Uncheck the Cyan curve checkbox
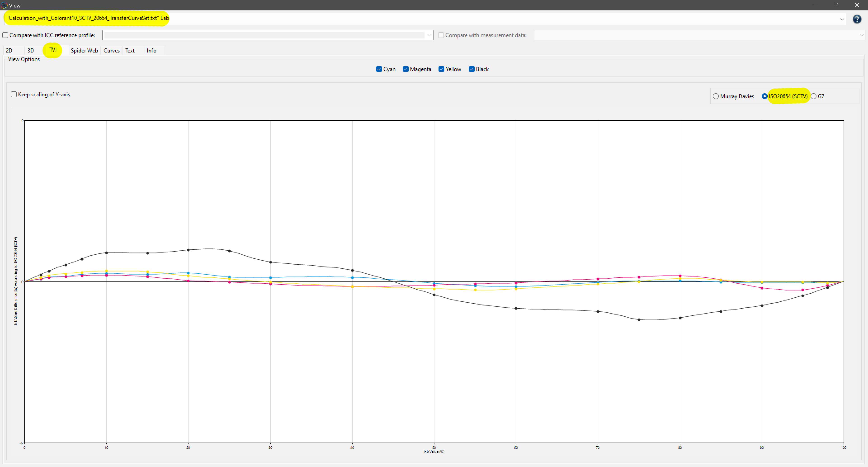Screen dimensions: 868x467 pyautogui.click(x=379, y=69)
